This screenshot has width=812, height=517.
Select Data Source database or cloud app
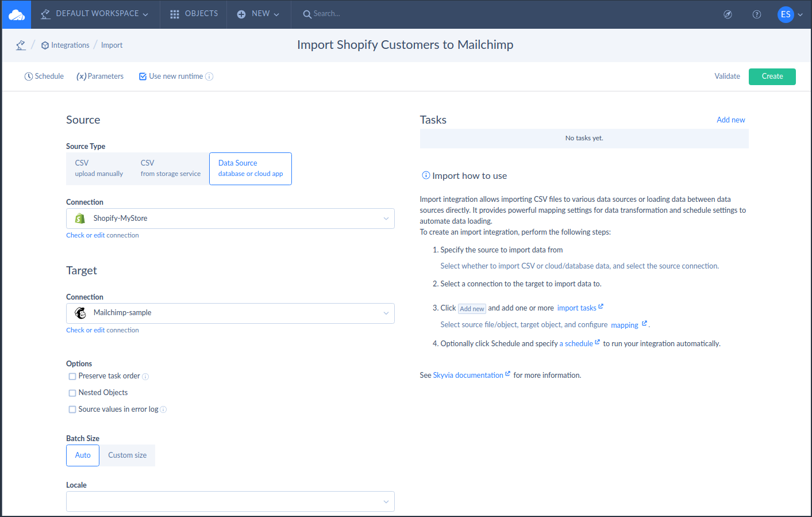[x=251, y=168]
